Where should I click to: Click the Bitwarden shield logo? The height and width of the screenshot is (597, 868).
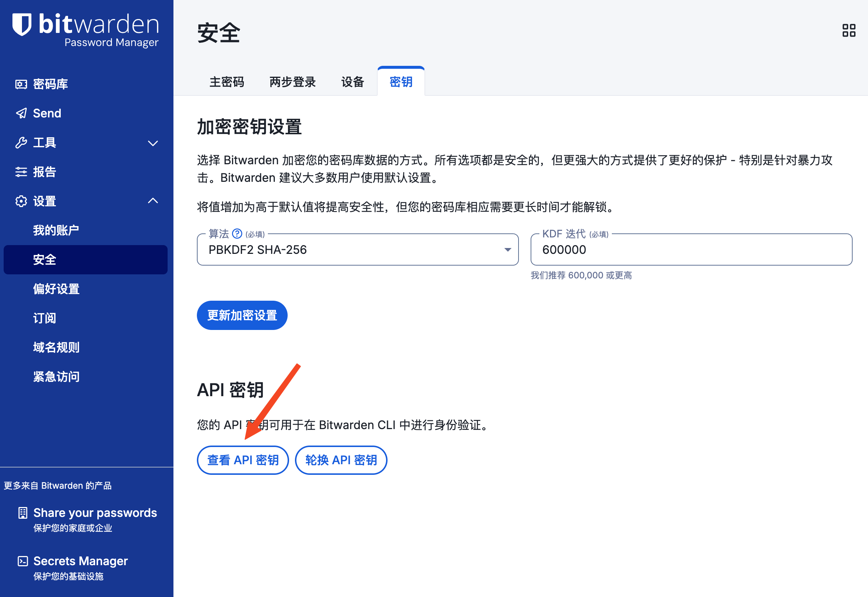pos(22,25)
